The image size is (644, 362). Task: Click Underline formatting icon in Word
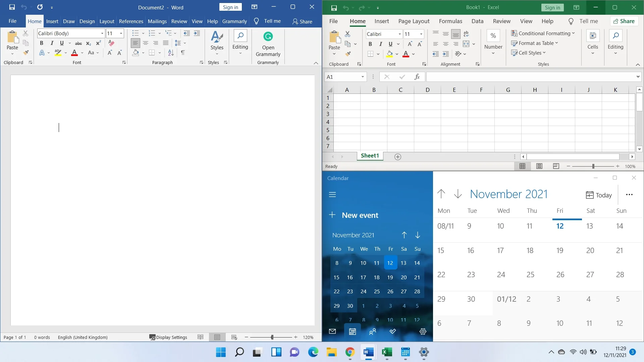click(x=62, y=43)
